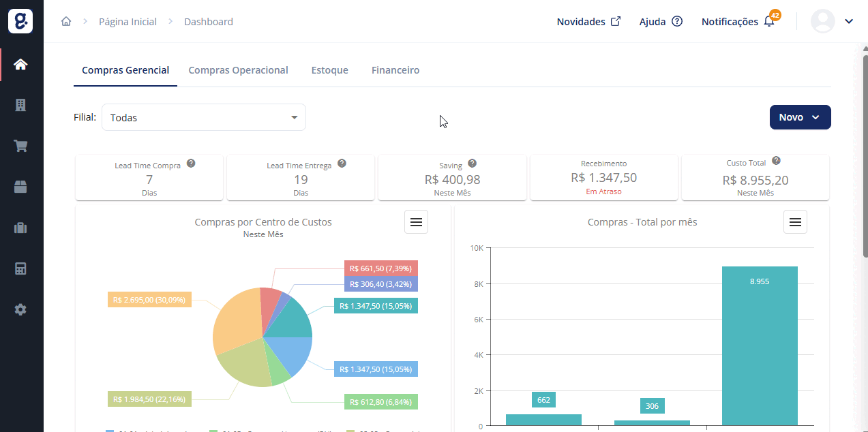The image size is (868, 432).
Task: Click the home icon in the sidebar
Action: [20, 65]
